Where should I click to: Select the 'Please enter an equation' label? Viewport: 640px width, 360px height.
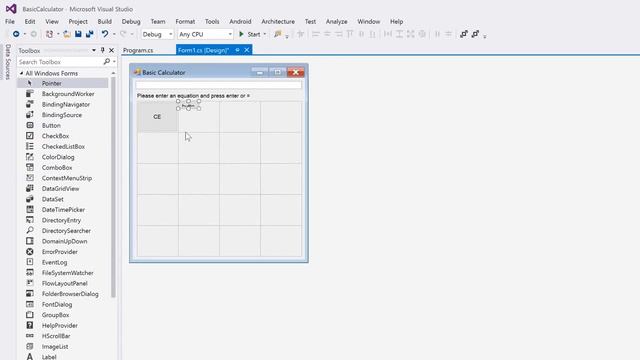pos(193,96)
